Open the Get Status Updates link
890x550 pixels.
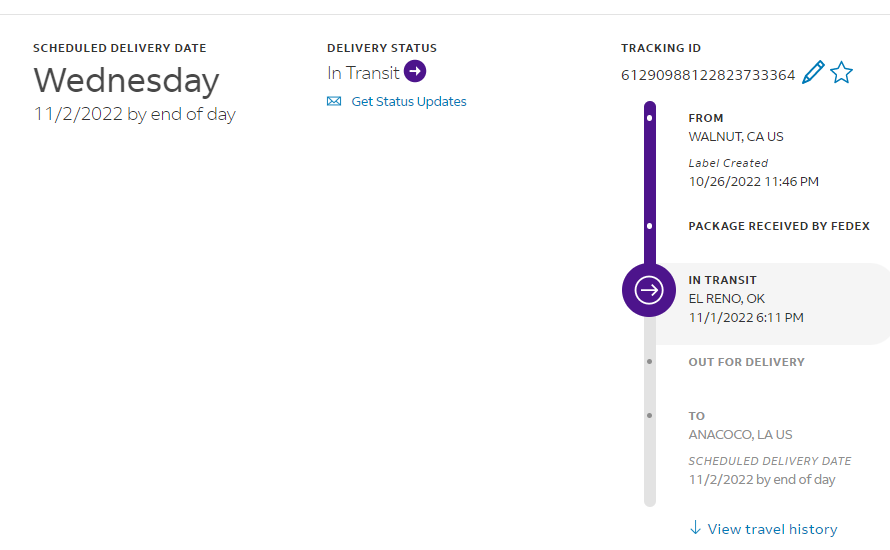point(408,101)
